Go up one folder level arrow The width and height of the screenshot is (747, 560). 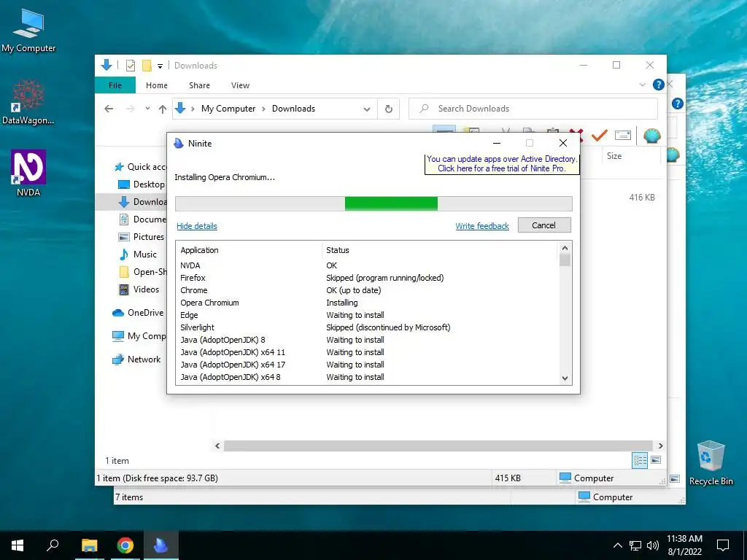[163, 109]
